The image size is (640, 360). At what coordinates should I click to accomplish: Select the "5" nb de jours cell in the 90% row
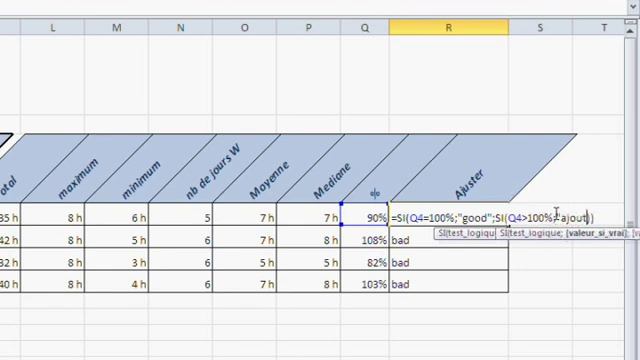(x=181, y=214)
